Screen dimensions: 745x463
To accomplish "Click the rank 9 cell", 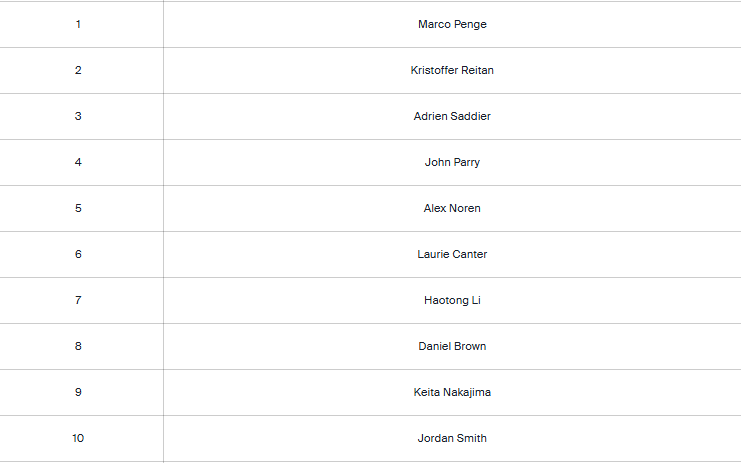I will (78, 392).
